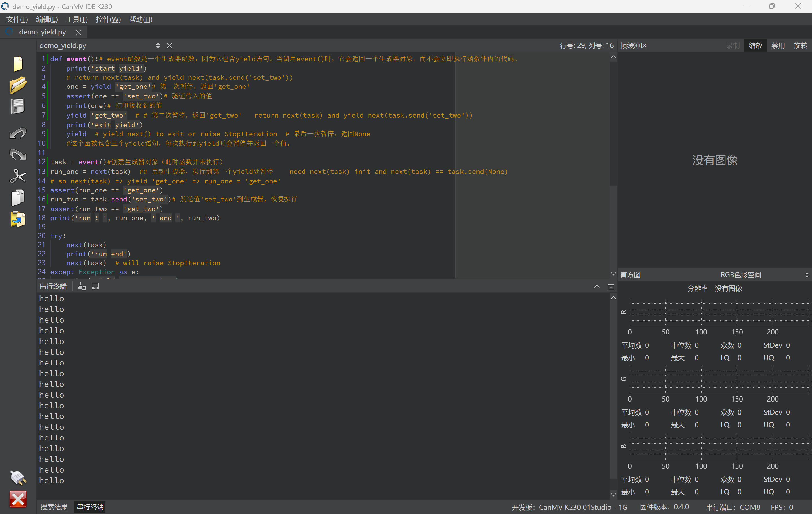
Task: Click line 22 print('run end')
Action: tap(98, 254)
